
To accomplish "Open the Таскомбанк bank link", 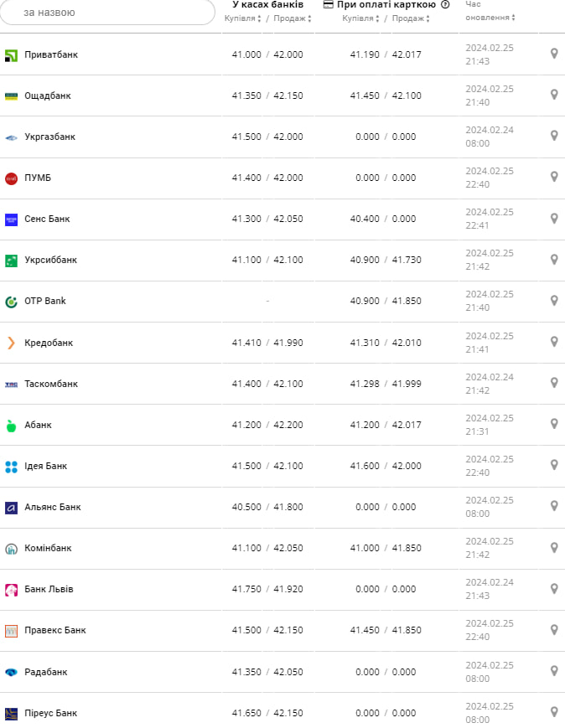I will (50, 384).
